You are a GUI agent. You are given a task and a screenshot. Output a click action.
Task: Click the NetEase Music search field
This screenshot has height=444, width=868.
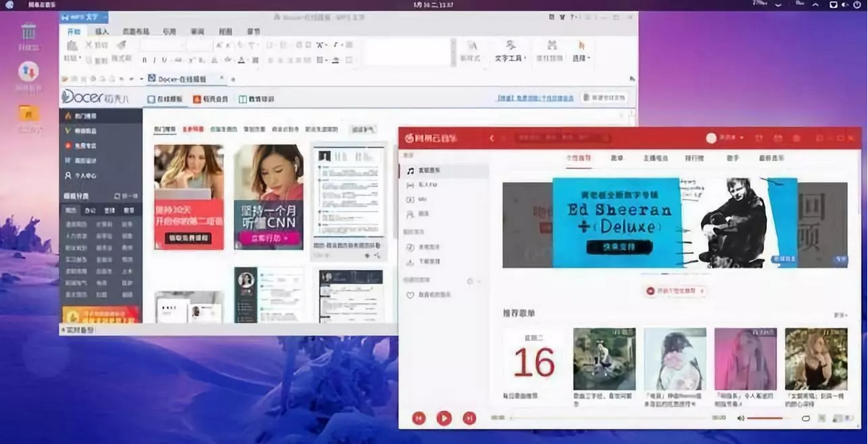[x=562, y=138]
